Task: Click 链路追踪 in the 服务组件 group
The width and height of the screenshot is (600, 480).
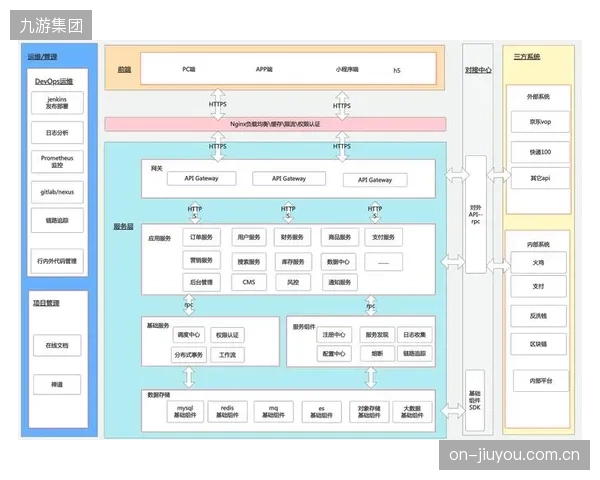Action: click(414, 353)
